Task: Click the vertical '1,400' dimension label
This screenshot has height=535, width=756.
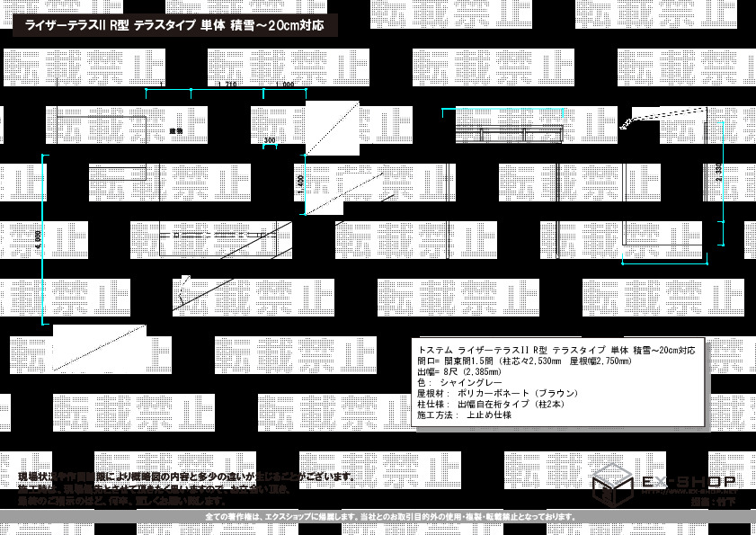Action: [301, 184]
